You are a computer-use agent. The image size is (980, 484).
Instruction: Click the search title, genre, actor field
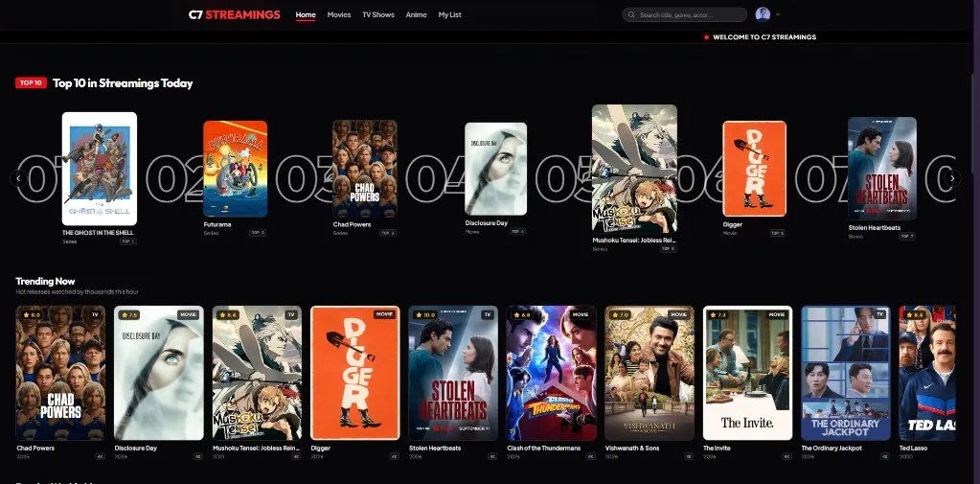[x=684, y=14]
